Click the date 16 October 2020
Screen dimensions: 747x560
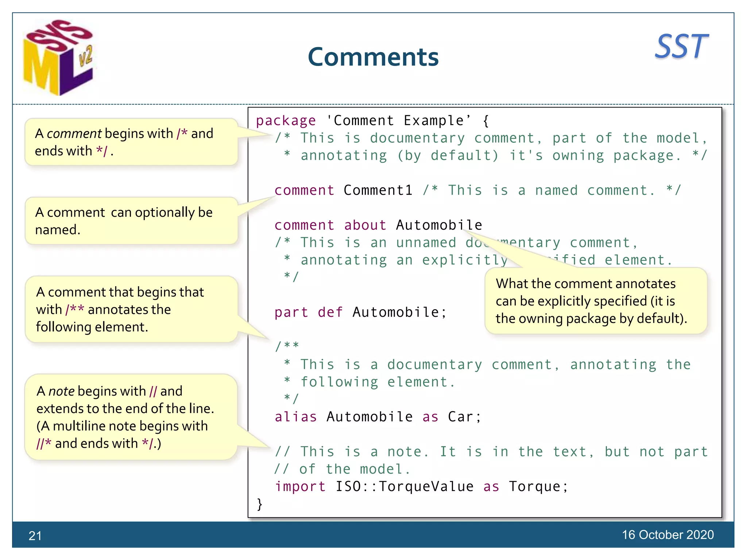(x=667, y=535)
